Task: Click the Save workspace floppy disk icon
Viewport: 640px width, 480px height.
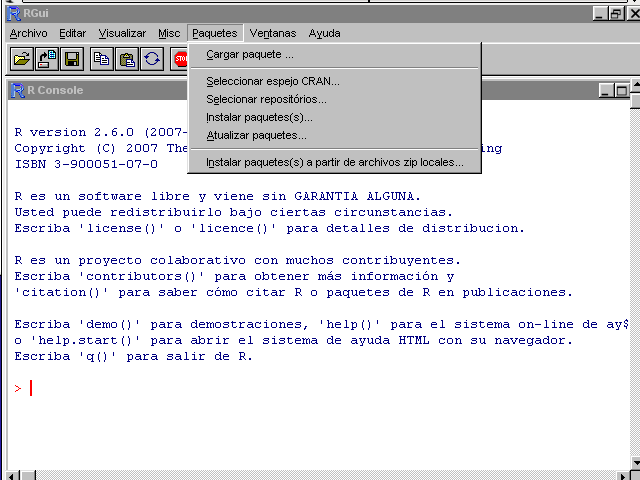Action: [x=72, y=59]
